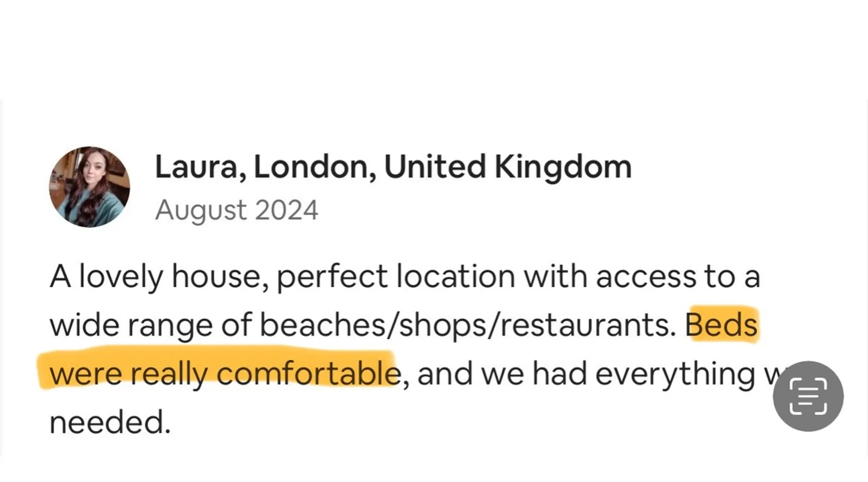The image size is (868, 482).
Task: Click the highlighted word 'Beds'
Action: (x=721, y=325)
